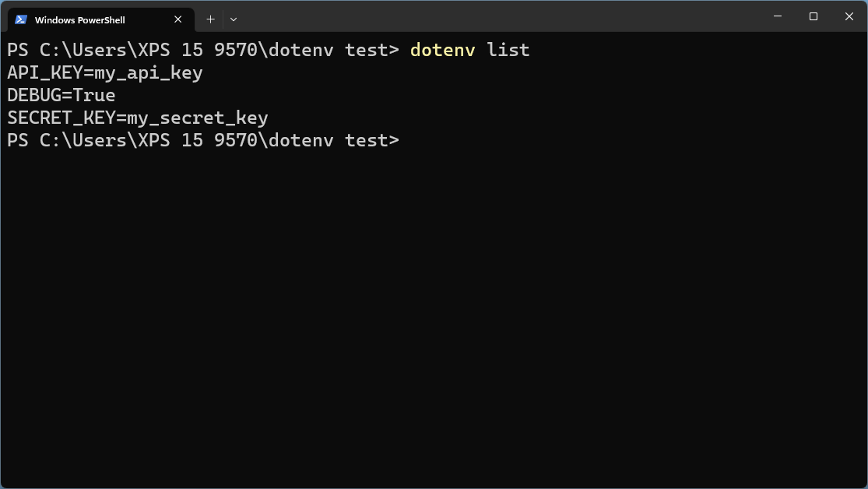
Task: Maximize the terminal window
Action: point(813,16)
